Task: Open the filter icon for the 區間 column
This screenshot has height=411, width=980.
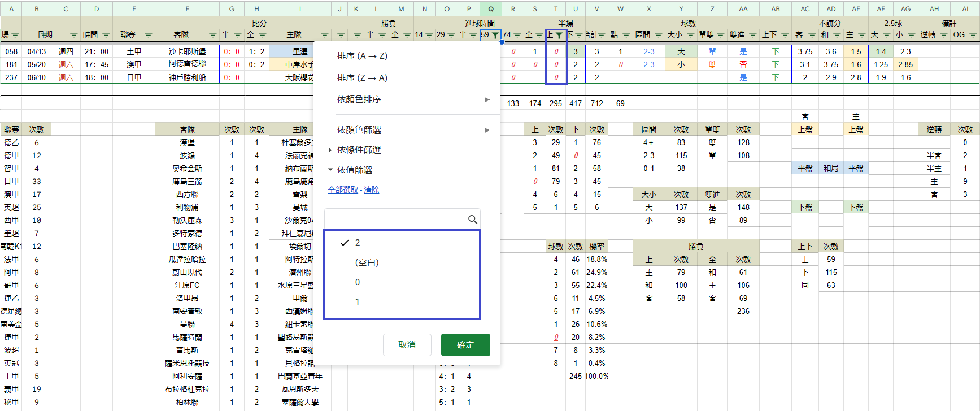Action: [659, 35]
